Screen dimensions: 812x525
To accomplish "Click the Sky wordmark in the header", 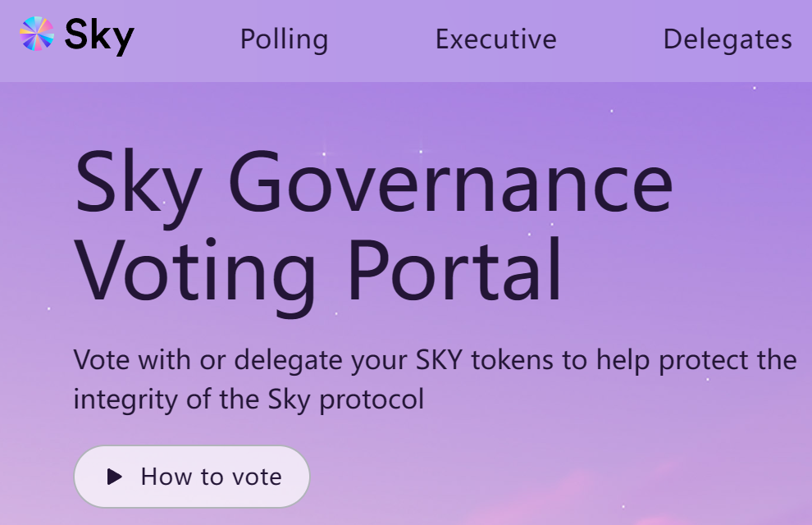I will pos(99,37).
